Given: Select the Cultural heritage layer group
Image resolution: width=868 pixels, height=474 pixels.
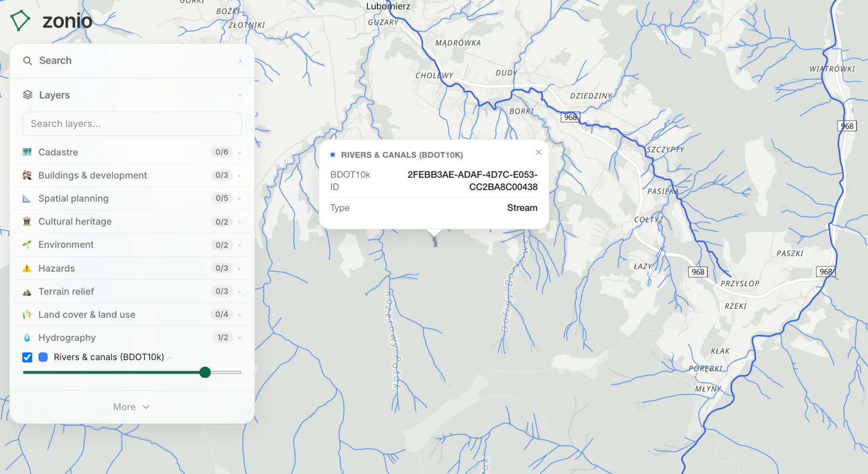Looking at the screenshot, I should (x=132, y=222).
